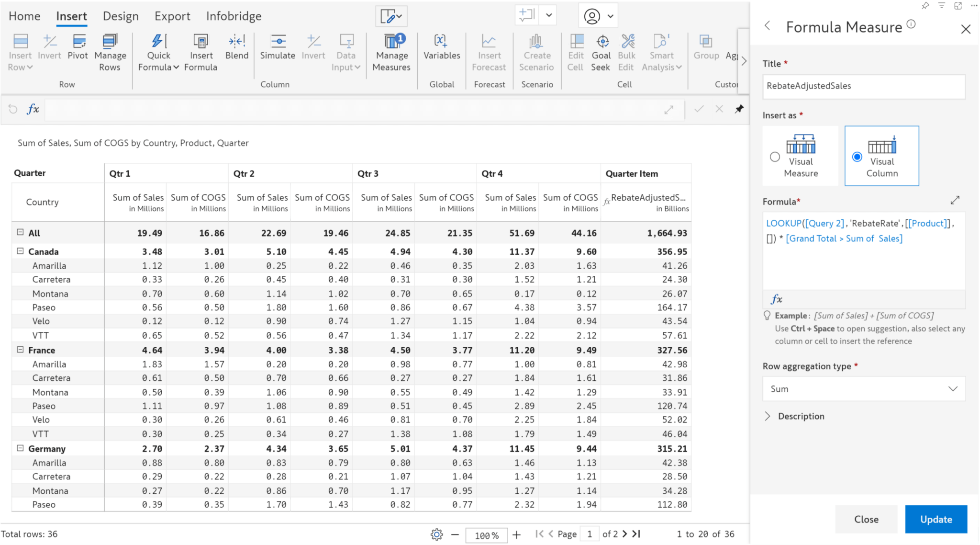
Task: Switch to the Design tab
Action: tap(121, 16)
